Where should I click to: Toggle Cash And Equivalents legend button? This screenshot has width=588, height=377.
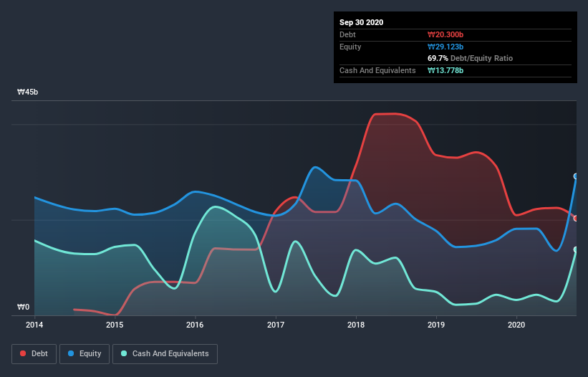[165, 354]
